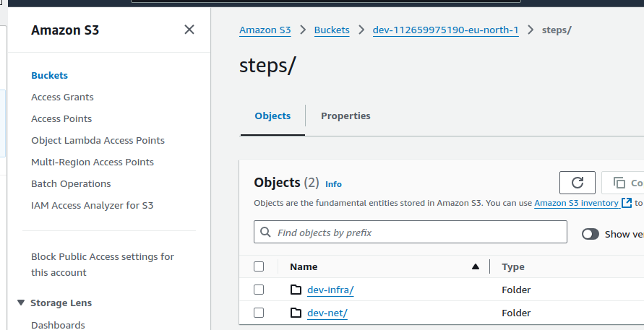Click the Name column header

pyautogui.click(x=304, y=266)
